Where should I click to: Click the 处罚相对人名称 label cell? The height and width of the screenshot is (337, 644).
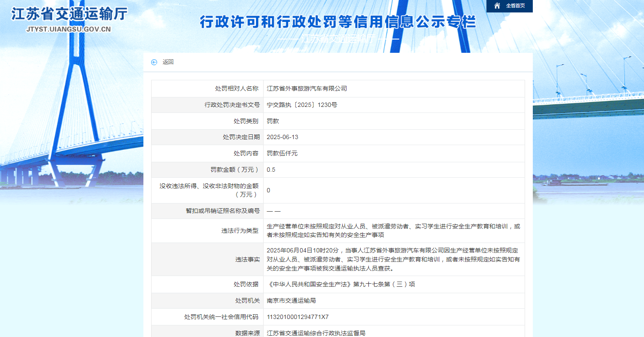click(207, 89)
